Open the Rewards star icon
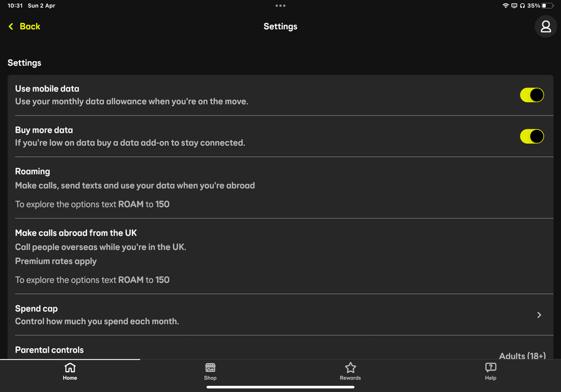This screenshot has height=392, width=561. (350, 368)
